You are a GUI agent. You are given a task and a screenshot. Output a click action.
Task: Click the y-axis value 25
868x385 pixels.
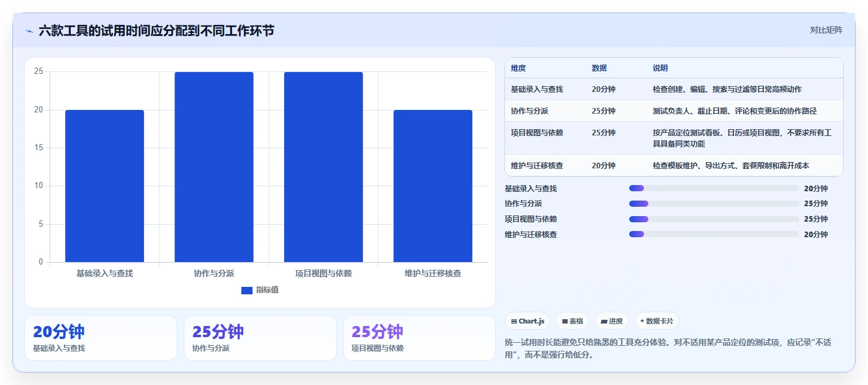coord(38,71)
